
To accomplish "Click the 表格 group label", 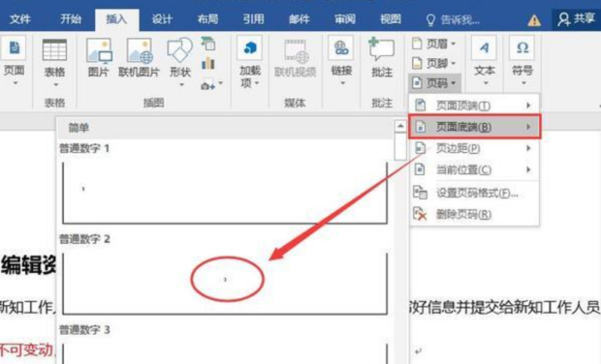I will [55, 103].
